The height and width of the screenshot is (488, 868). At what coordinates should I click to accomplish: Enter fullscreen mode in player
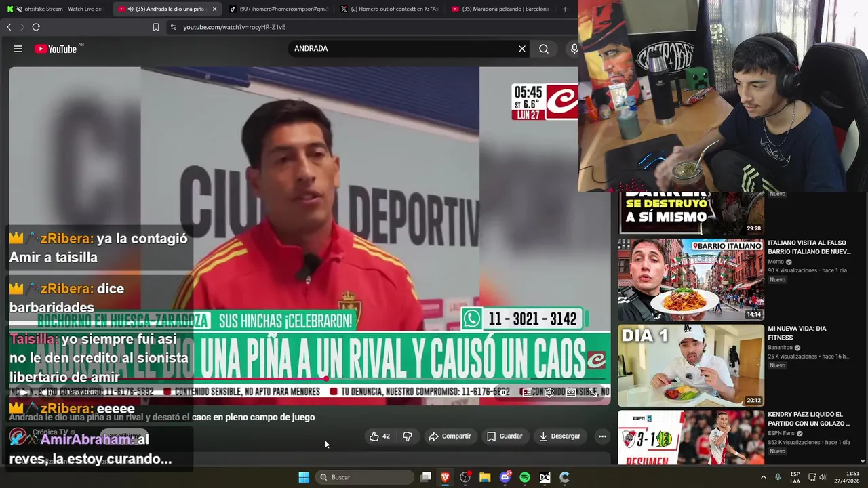point(593,392)
